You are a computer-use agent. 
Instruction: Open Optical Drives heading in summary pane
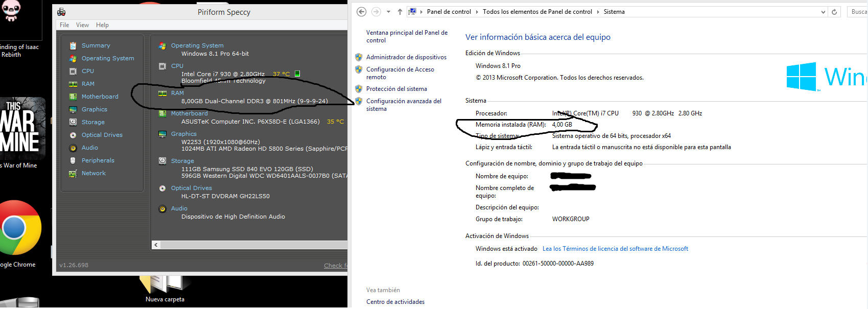pos(192,188)
